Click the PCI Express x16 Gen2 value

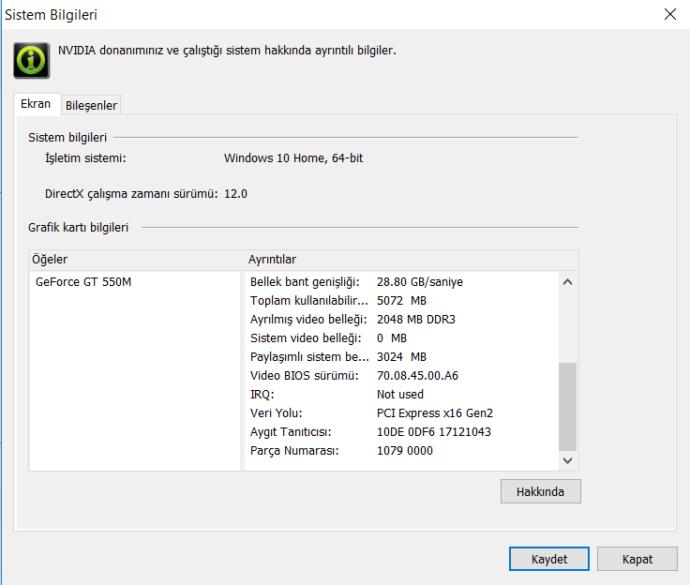pos(435,413)
